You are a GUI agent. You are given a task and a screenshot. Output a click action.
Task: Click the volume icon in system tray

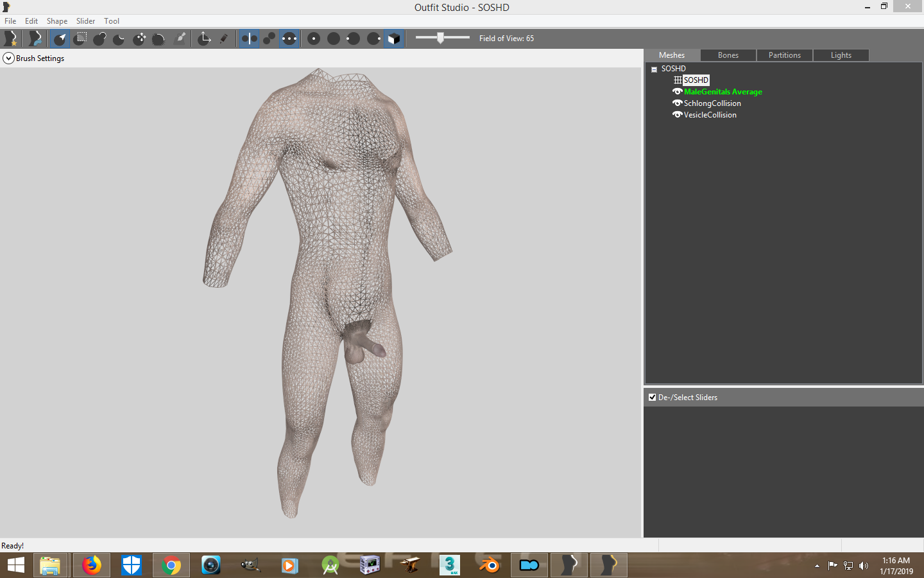(x=864, y=566)
